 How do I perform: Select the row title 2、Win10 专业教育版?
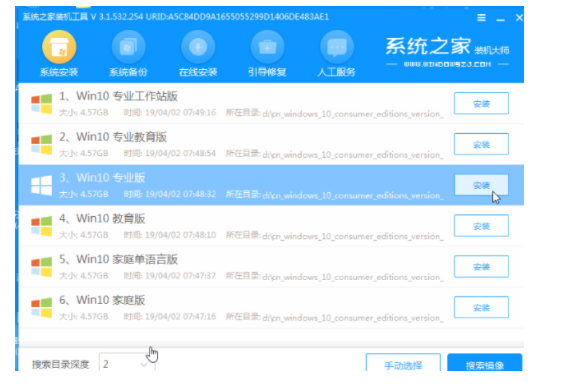(113, 137)
